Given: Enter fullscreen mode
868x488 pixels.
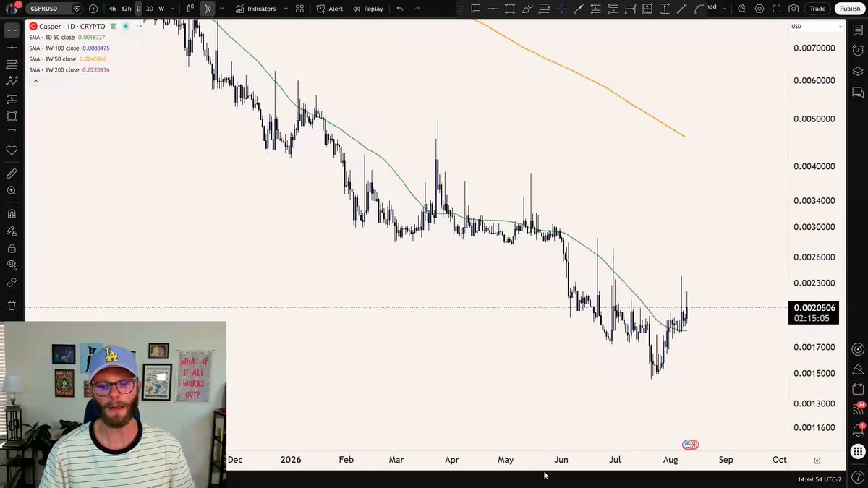Looking at the screenshot, I should pos(776,9).
